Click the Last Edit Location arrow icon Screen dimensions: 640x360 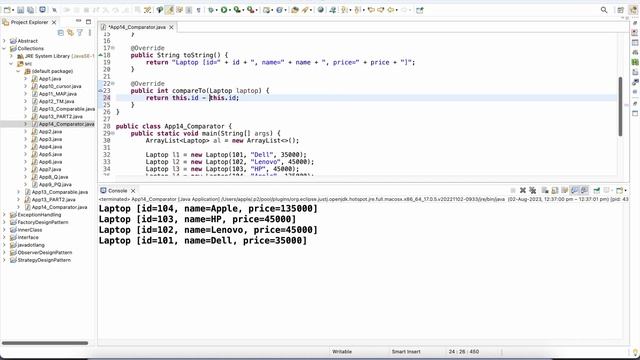coord(371,10)
